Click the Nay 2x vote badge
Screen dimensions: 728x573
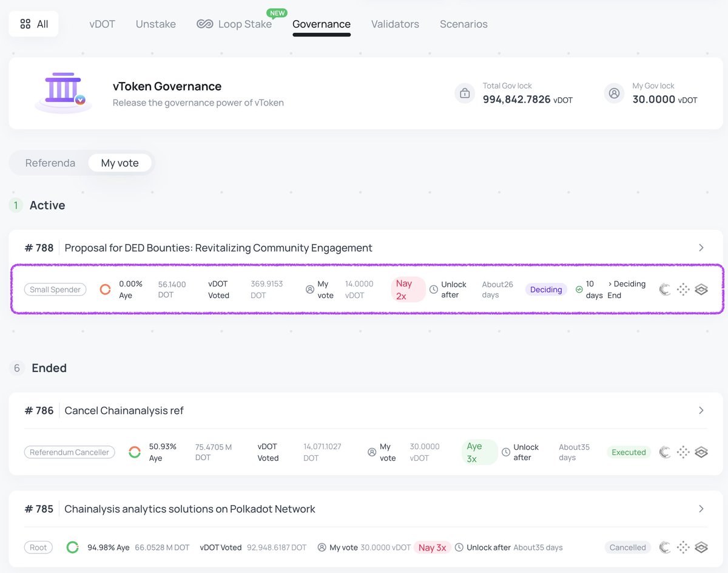pyautogui.click(x=408, y=290)
